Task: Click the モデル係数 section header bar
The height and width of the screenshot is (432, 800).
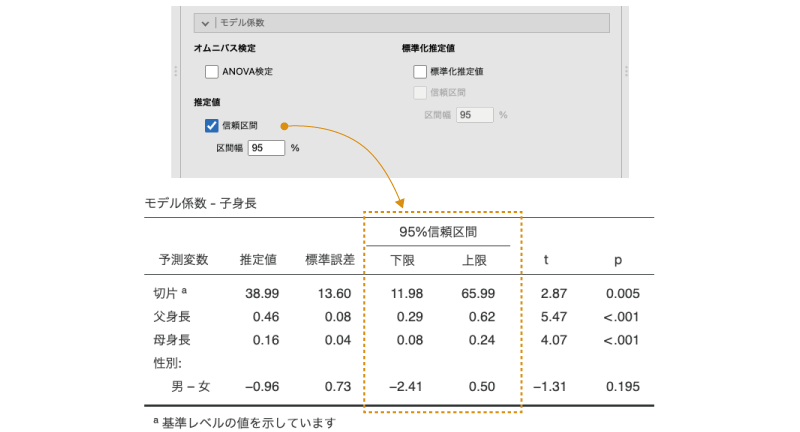Action: pos(400,22)
